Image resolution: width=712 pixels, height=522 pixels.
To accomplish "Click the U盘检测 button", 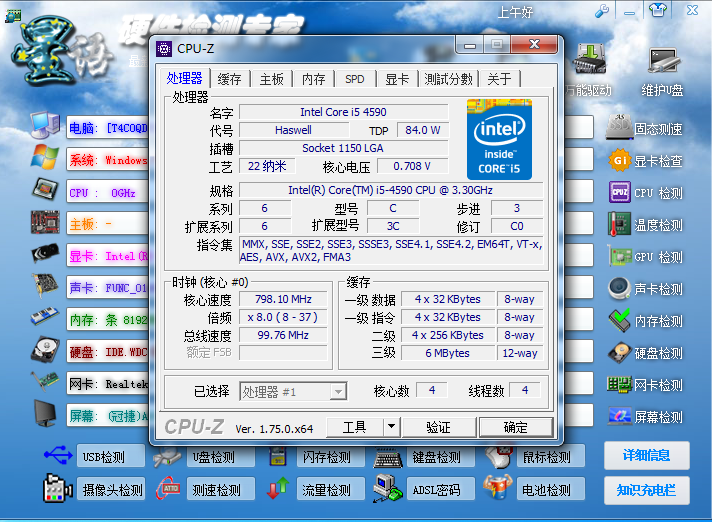I will [x=221, y=456].
